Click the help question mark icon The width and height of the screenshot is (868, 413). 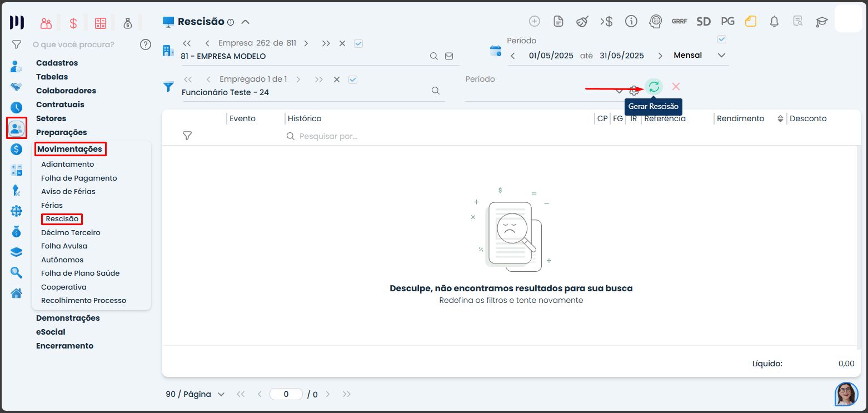point(146,44)
